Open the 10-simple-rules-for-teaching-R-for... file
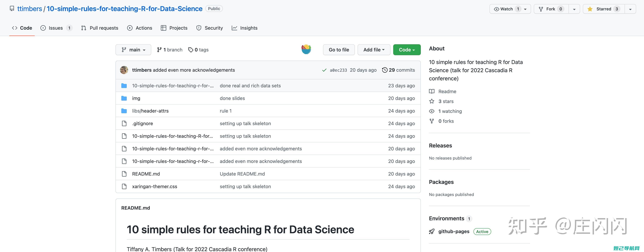The image size is (644, 252). point(172,136)
